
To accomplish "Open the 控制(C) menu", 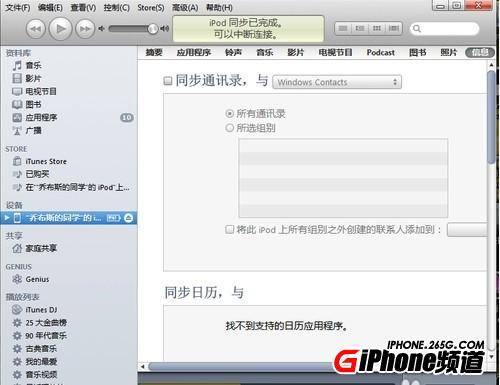I will [116, 7].
